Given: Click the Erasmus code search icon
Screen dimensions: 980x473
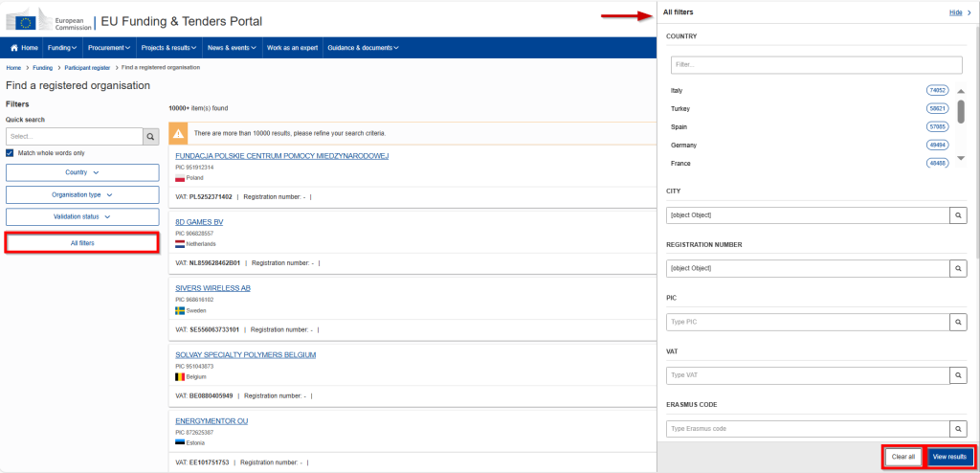Looking at the screenshot, I should coord(958,429).
